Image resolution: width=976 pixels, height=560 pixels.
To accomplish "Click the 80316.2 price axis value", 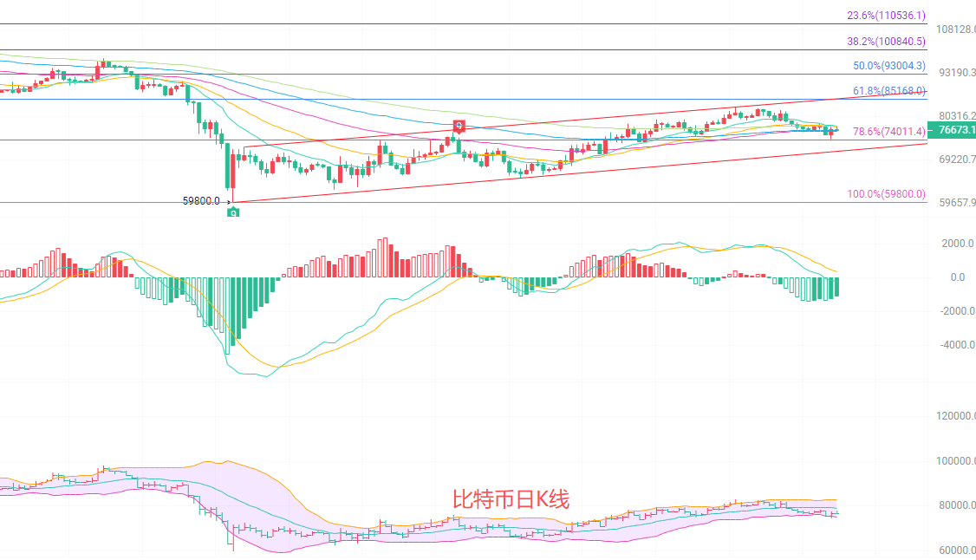I will [957, 116].
